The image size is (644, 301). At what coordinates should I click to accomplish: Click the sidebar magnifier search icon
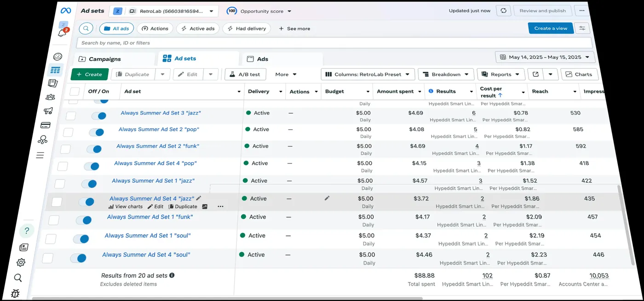[18, 278]
